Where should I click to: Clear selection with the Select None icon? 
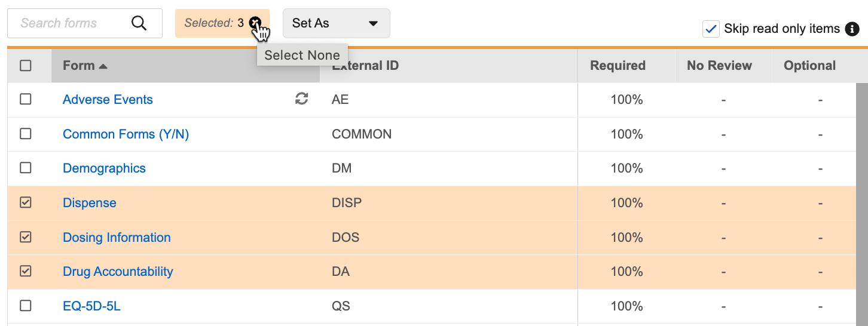[255, 23]
